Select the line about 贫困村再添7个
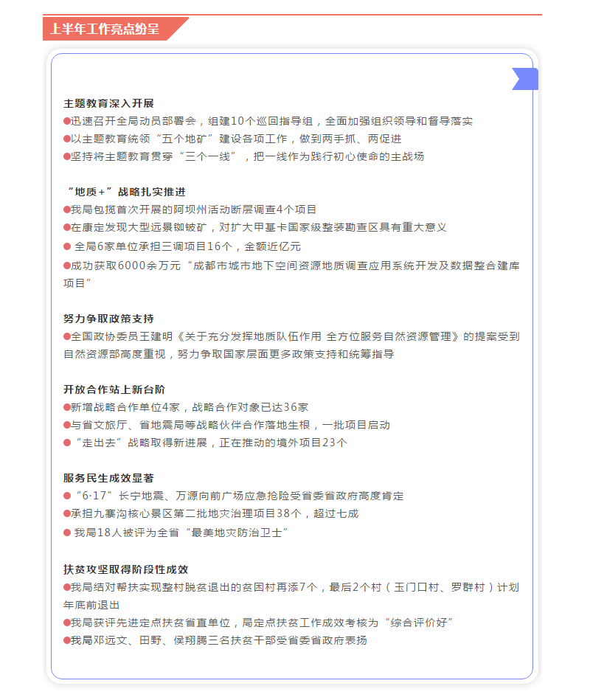The width and height of the screenshot is (590, 700). pyautogui.click(x=291, y=587)
